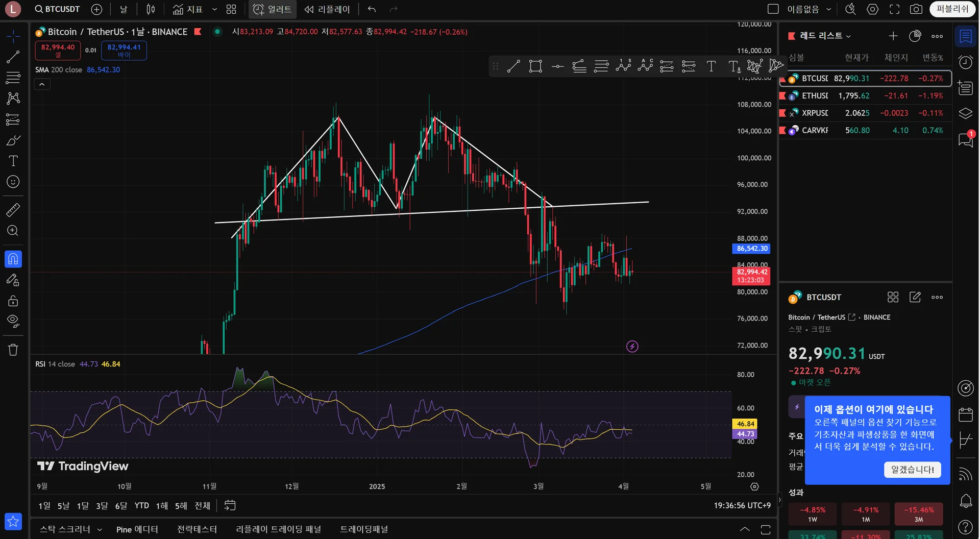Select the crosshair cursor tool
This screenshot has width=980, height=539.
pos(13,36)
